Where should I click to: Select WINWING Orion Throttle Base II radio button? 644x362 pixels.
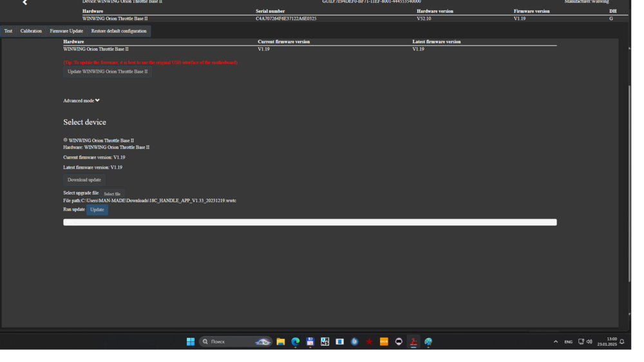point(65,140)
